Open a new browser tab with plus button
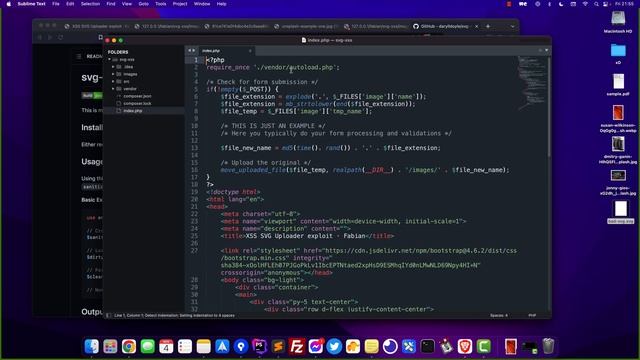Screen dimensions: 640x360 [x=488, y=26]
